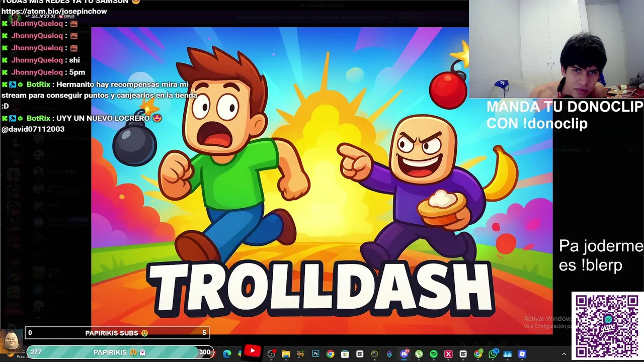Open Chrome icon without notification badge
Screen dimensions: 644x362
click(330, 354)
